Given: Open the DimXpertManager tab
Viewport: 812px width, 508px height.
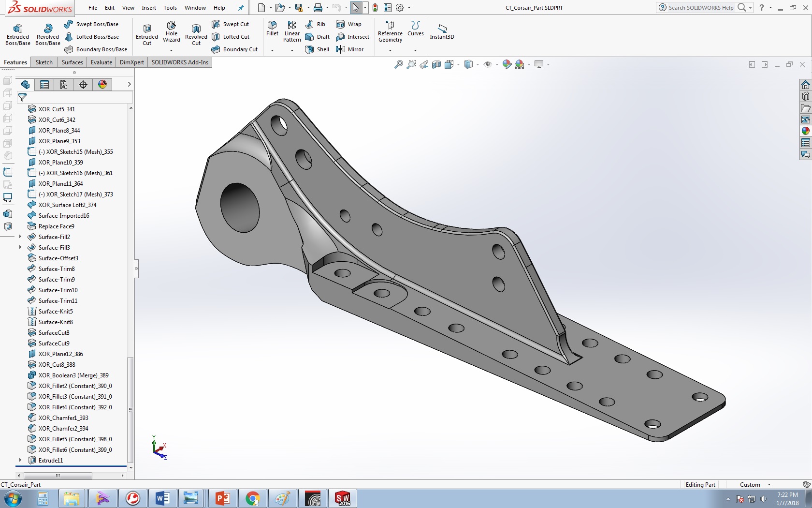Looking at the screenshot, I should (x=83, y=85).
